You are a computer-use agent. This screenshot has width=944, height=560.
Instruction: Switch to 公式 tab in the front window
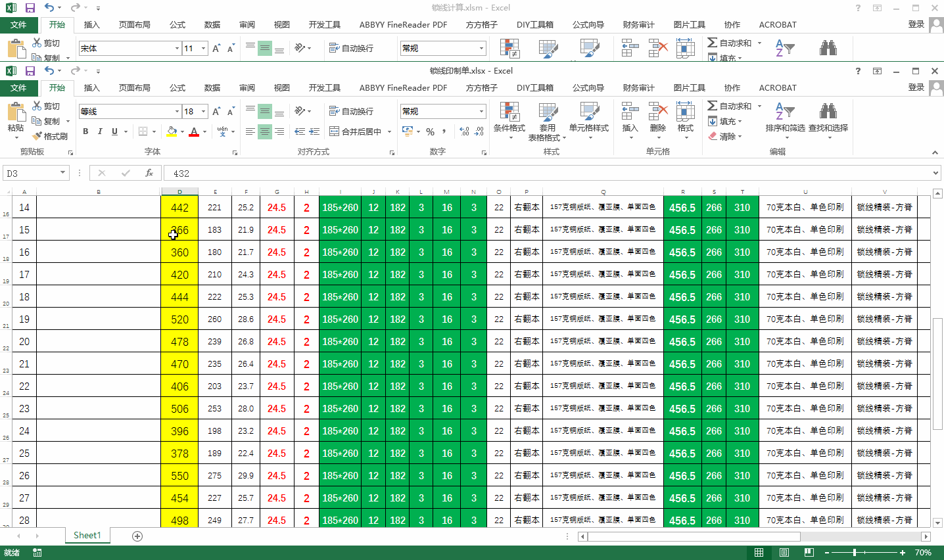(x=177, y=87)
